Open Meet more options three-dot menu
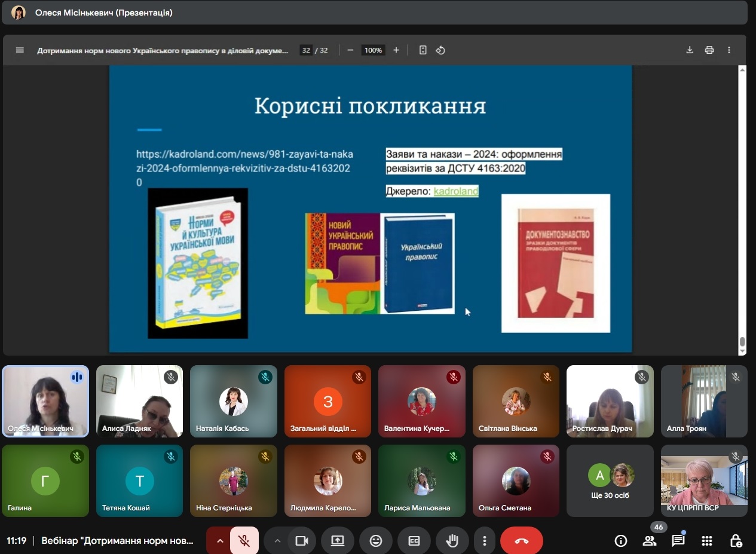Screen dimensions: 756x554 484,541
